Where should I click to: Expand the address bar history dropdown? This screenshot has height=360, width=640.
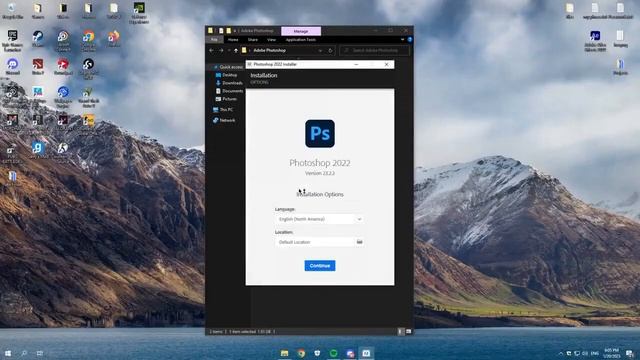[320, 51]
